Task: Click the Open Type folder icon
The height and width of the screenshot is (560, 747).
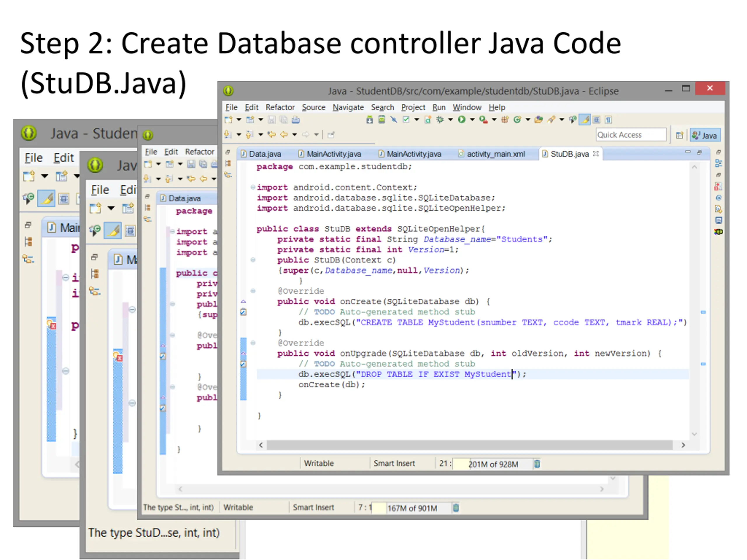Action: click(x=539, y=120)
